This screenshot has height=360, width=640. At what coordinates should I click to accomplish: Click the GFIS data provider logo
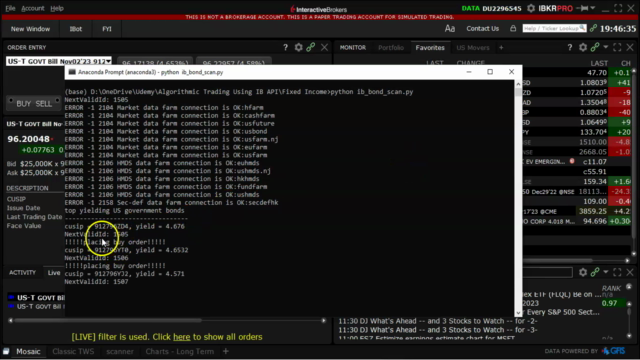(614, 351)
